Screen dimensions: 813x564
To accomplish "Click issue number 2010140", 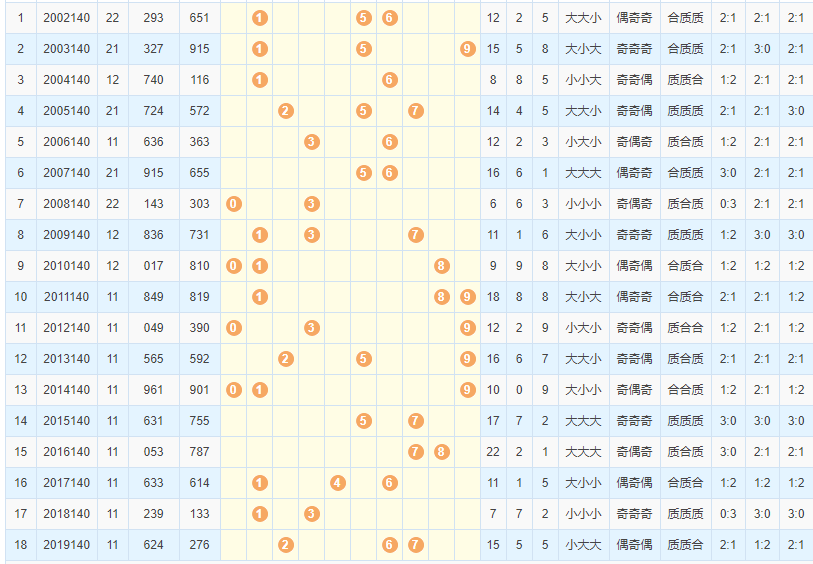I will pos(66,266).
